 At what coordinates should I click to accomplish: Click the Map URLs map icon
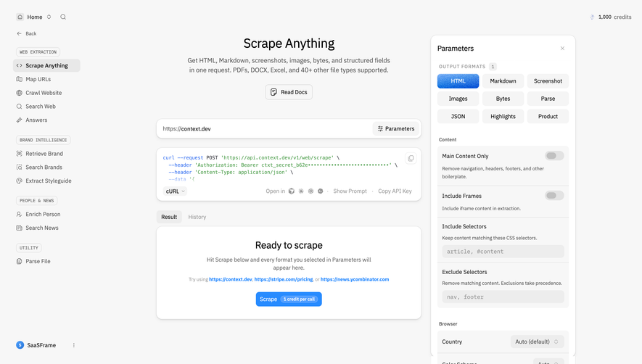tap(20, 79)
